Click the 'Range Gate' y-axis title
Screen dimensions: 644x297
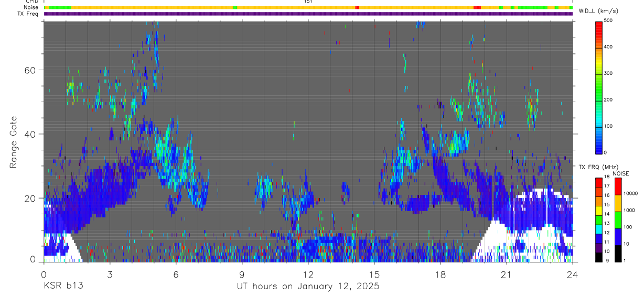(14, 141)
